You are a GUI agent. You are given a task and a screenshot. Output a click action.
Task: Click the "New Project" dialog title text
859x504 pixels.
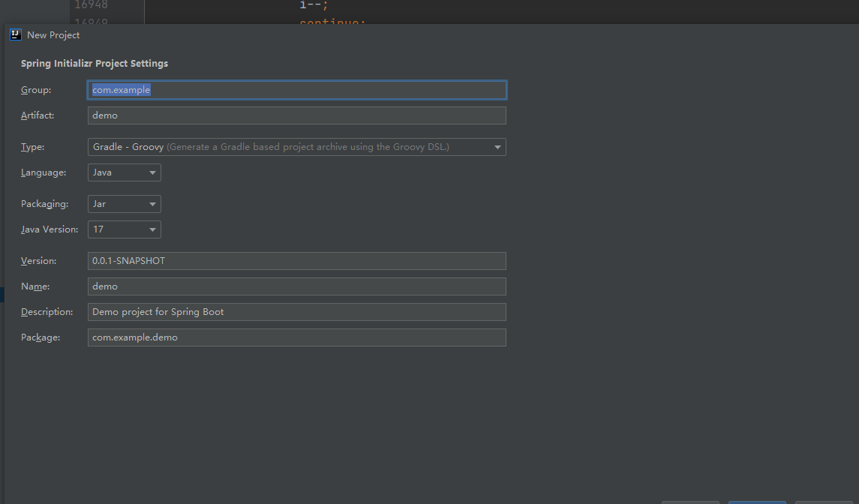click(53, 35)
